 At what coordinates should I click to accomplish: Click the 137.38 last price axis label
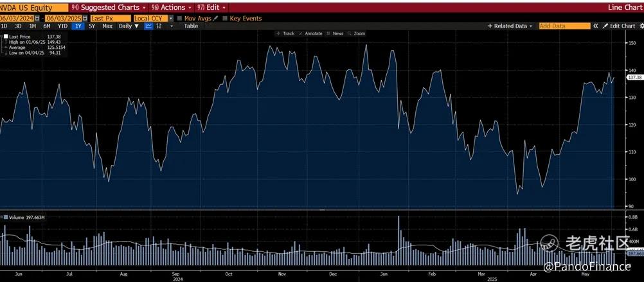click(635, 78)
